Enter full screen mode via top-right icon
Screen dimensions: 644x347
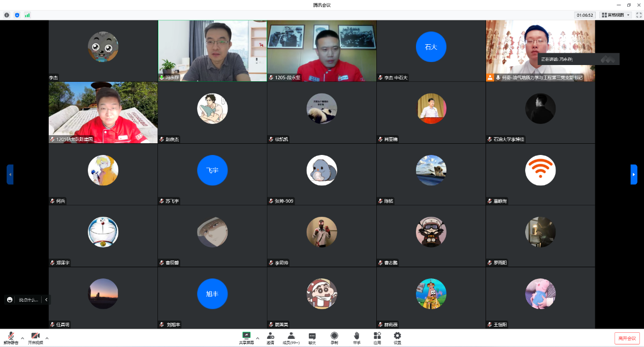[639, 15]
